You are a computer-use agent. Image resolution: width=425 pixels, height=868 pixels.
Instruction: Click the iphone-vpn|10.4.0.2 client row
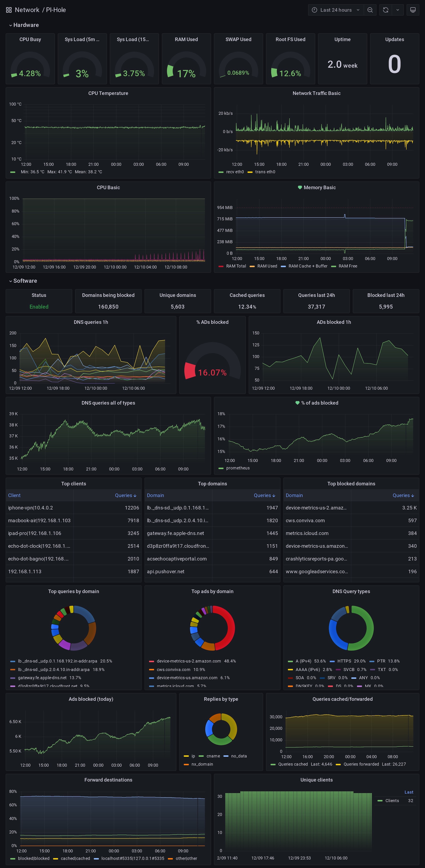point(73,508)
